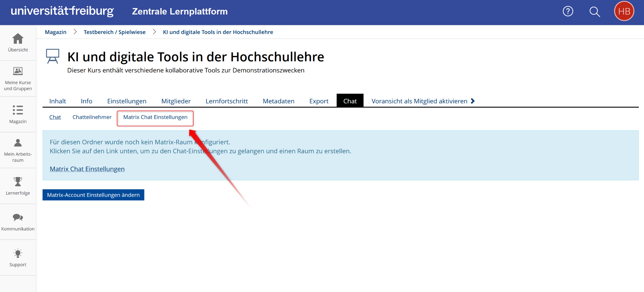Image resolution: width=644 pixels, height=292 pixels.
Task: Open the Kommunikation speech bubble icon
Action: [x=18, y=217]
